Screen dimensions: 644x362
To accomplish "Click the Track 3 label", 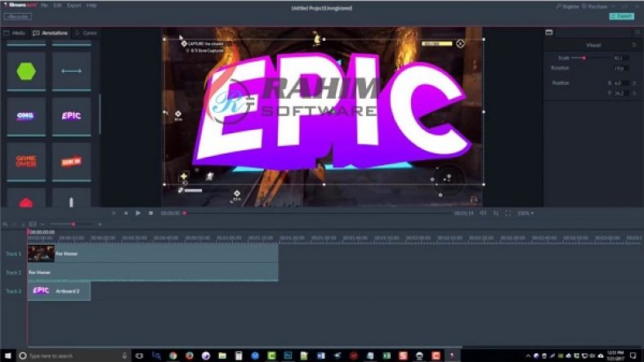I will [x=14, y=292].
